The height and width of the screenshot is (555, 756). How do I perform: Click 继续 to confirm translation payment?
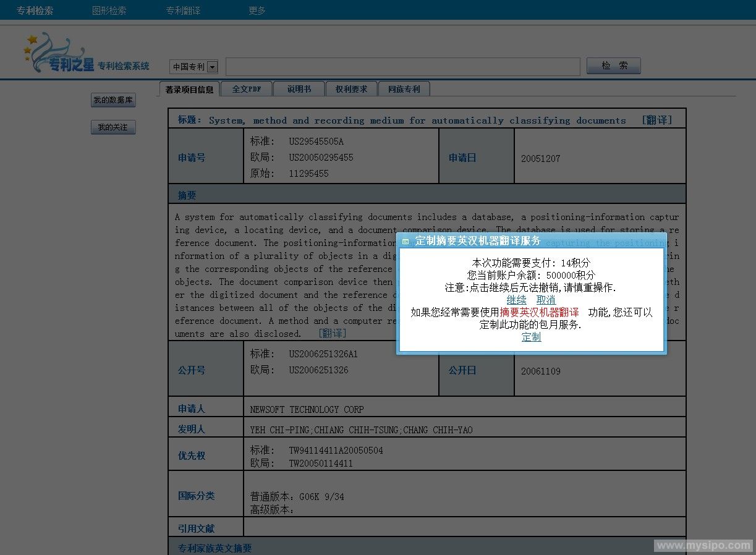pos(516,300)
